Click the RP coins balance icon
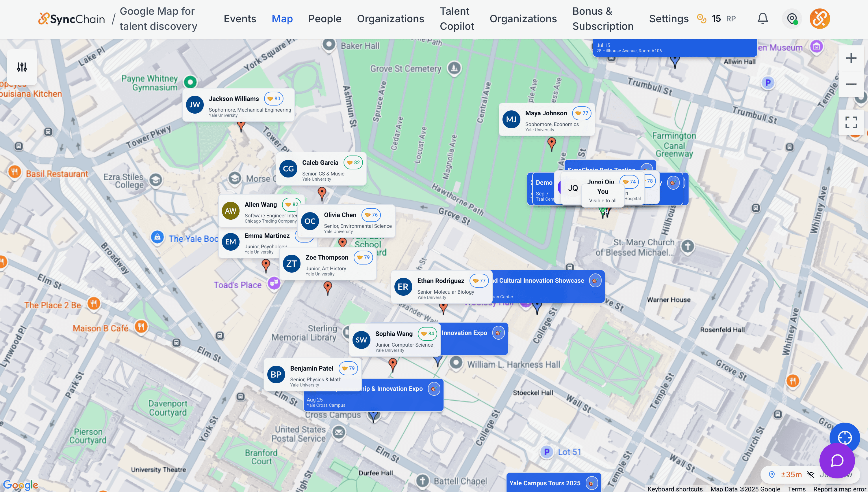The width and height of the screenshot is (868, 492). coord(702,19)
